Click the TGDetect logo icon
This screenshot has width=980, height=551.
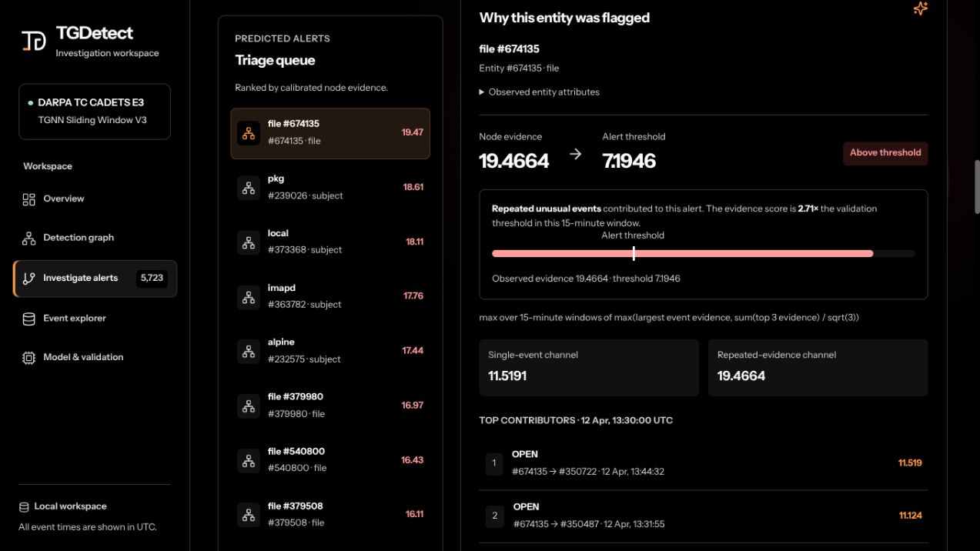click(33, 40)
